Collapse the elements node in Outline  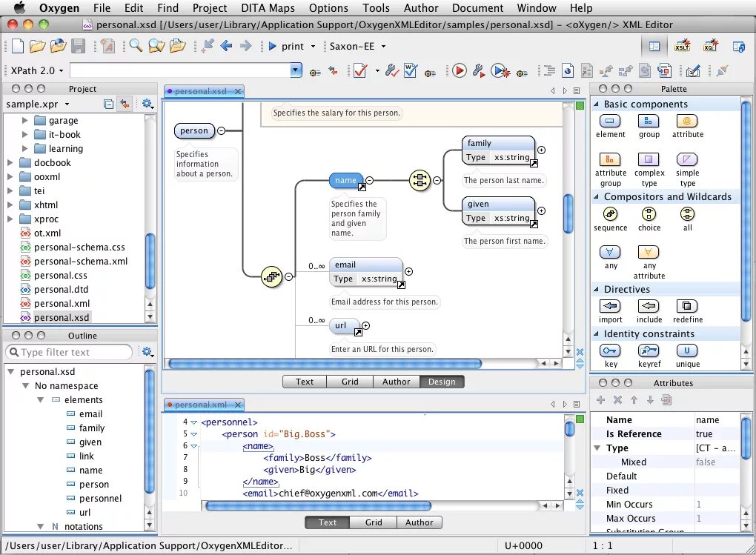pos(41,399)
